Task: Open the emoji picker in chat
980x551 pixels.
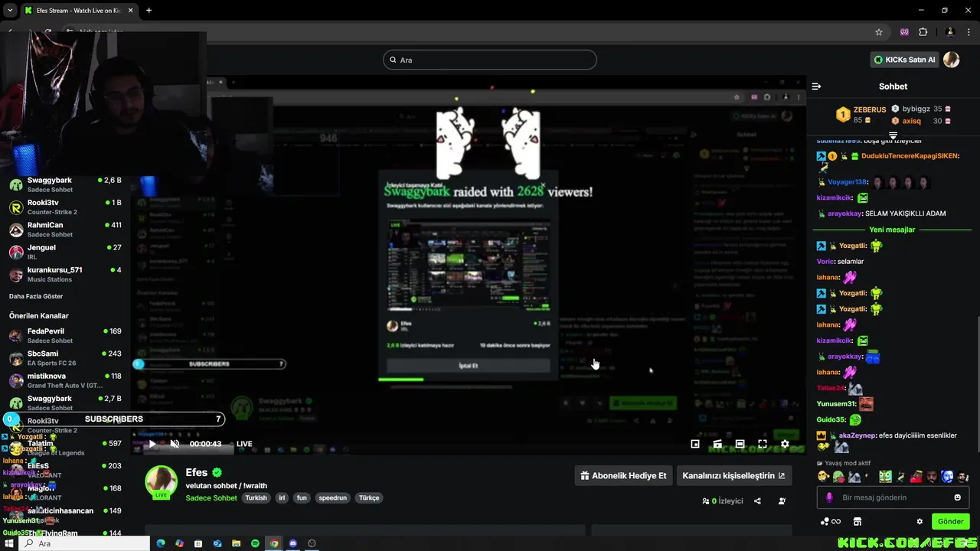Action: 957,497
